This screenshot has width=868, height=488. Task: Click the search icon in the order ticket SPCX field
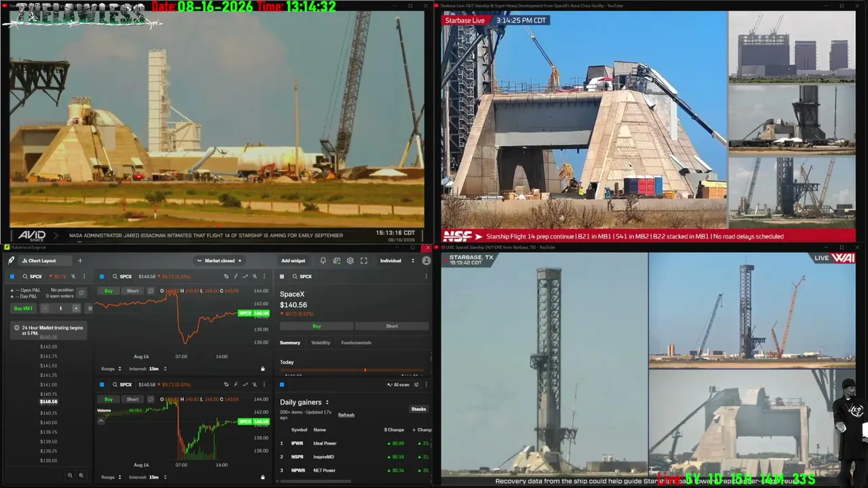coord(25,277)
